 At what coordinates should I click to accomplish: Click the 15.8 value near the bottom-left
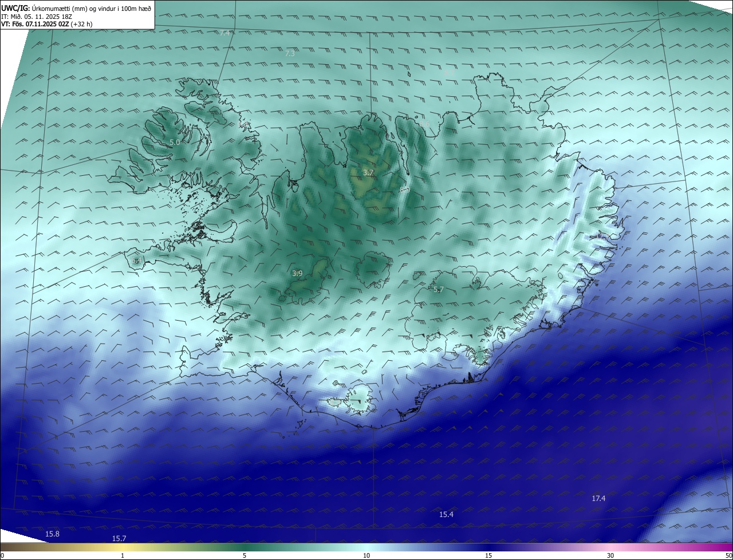(x=52, y=534)
